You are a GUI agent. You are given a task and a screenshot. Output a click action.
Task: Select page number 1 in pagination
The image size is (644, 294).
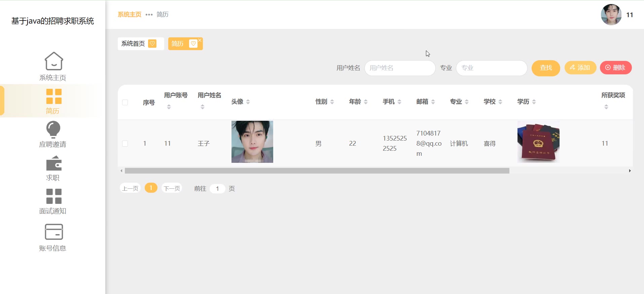tap(151, 188)
